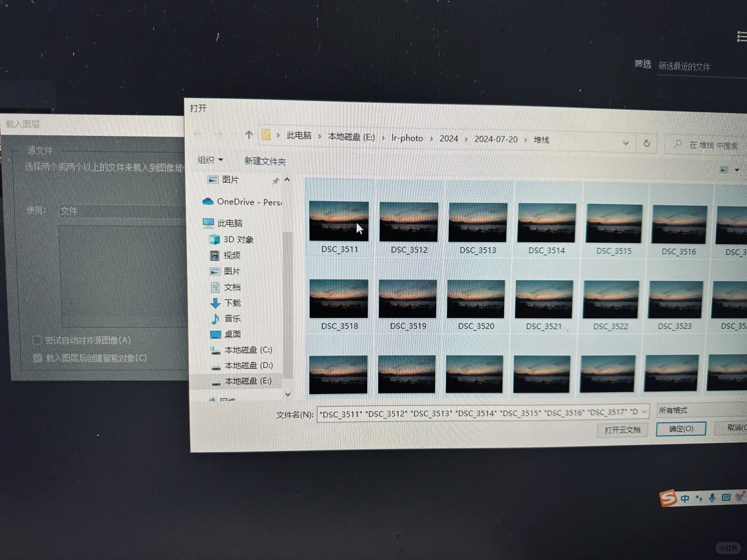747x560 pixels.
Task: Activate the Sogou voice input microphone
Action: [x=712, y=498]
